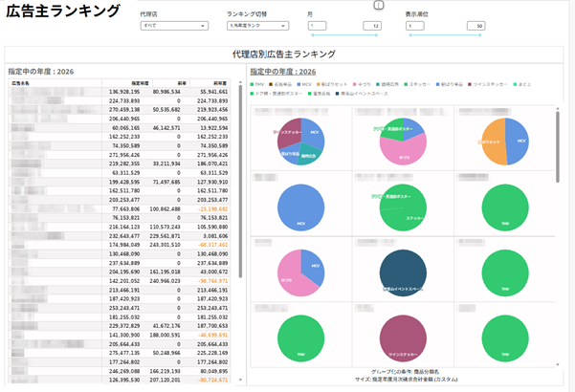Screen dimensions: 575x392
Task: Click the pie chart panel's scrollbar thumb
Action: click(x=558, y=146)
